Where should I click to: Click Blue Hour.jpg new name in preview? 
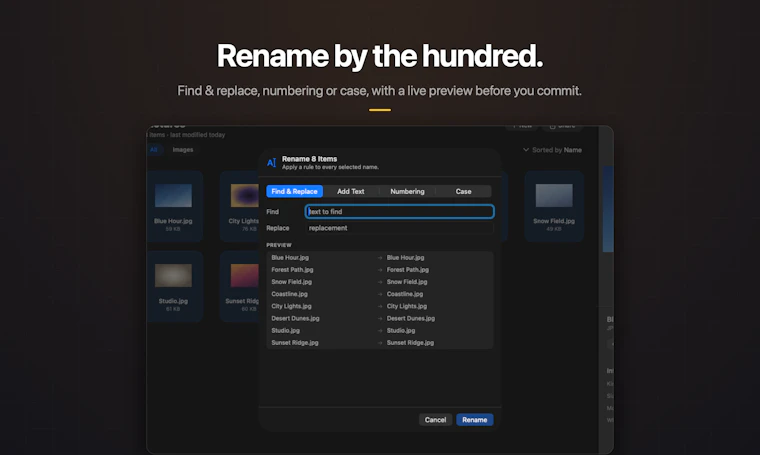pos(405,258)
